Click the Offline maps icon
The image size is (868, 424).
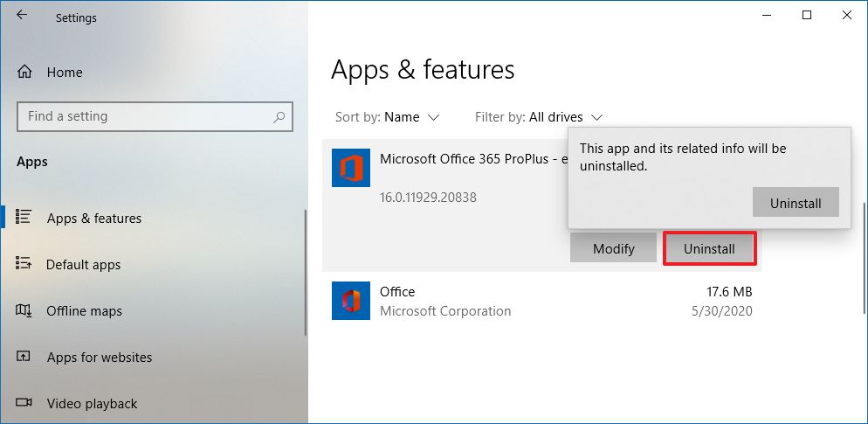(24, 310)
